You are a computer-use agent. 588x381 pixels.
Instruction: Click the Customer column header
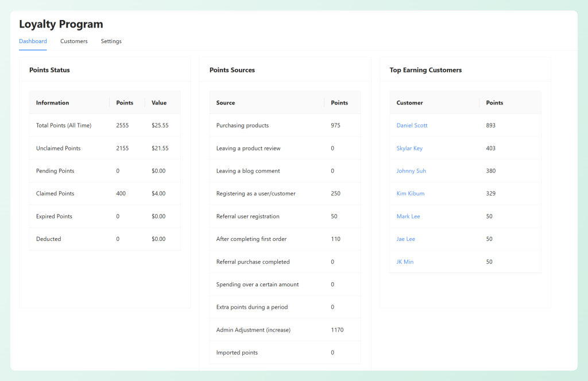[409, 103]
